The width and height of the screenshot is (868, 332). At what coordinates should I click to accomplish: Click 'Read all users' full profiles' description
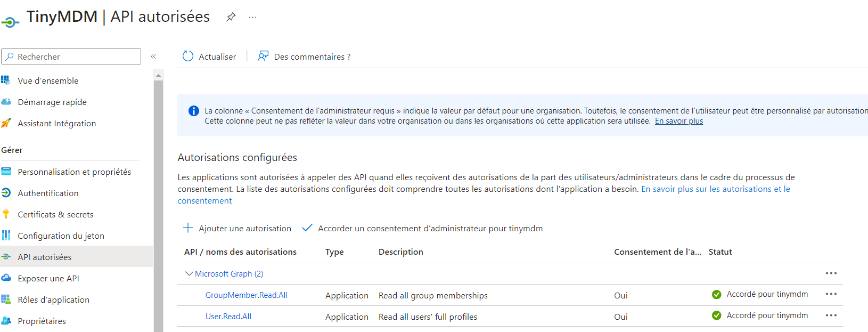point(428,317)
